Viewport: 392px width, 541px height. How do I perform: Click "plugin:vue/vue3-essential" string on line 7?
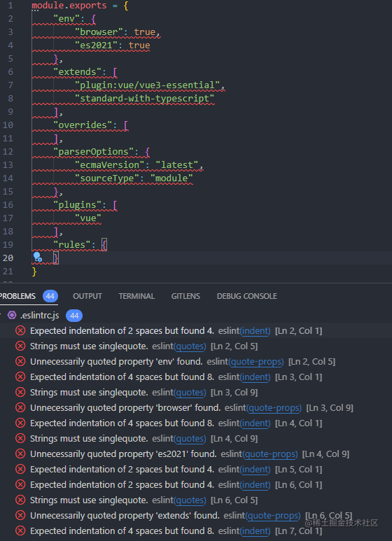(147, 85)
